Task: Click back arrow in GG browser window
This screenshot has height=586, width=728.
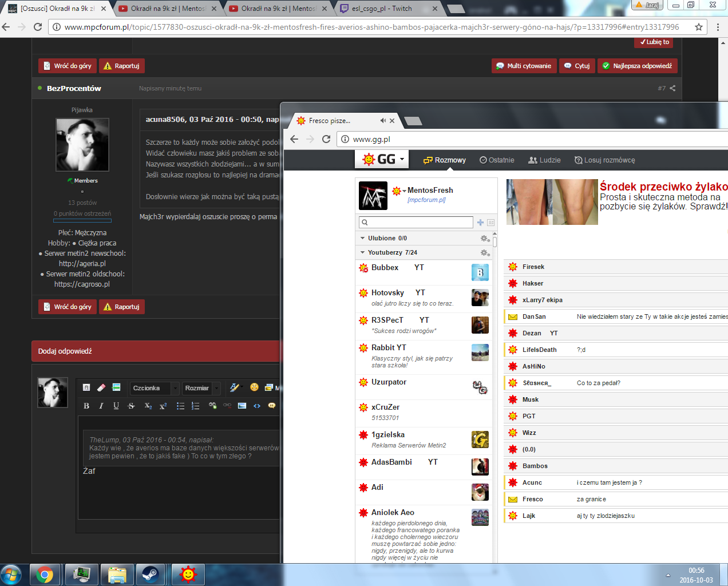Action: point(294,139)
